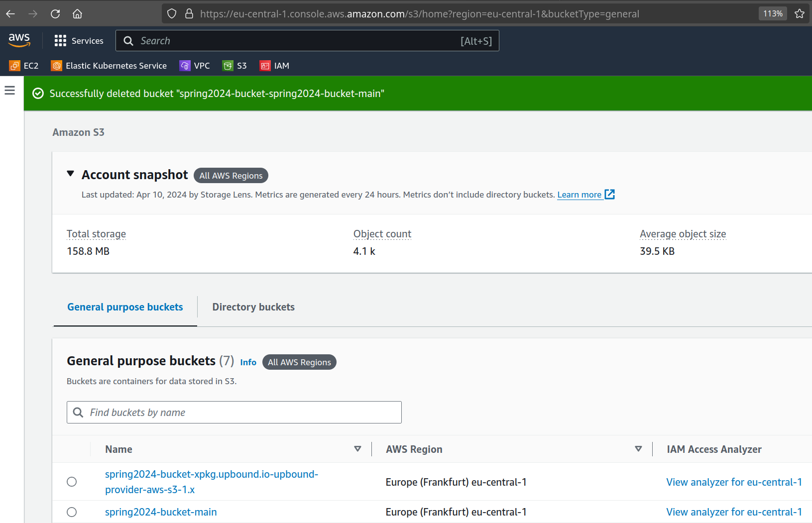The image size is (812, 523).
Task: Open the spring2024-bucket-main bucket link
Action: pos(161,512)
